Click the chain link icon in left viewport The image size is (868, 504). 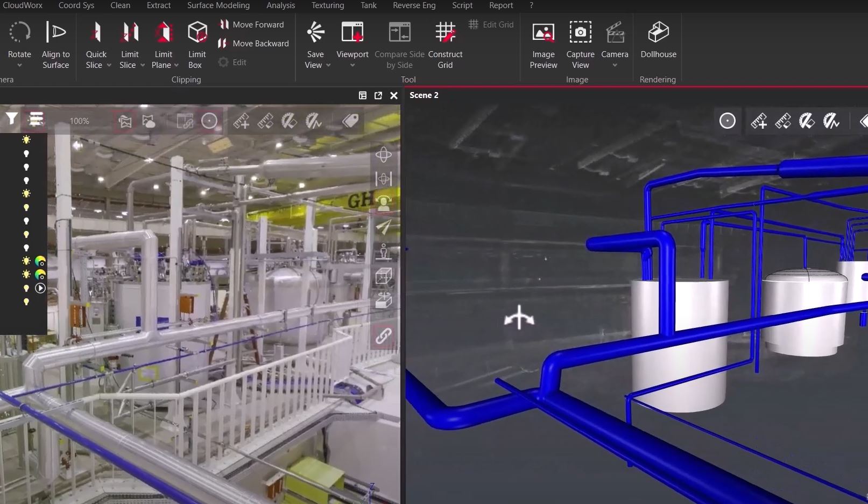click(383, 336)
